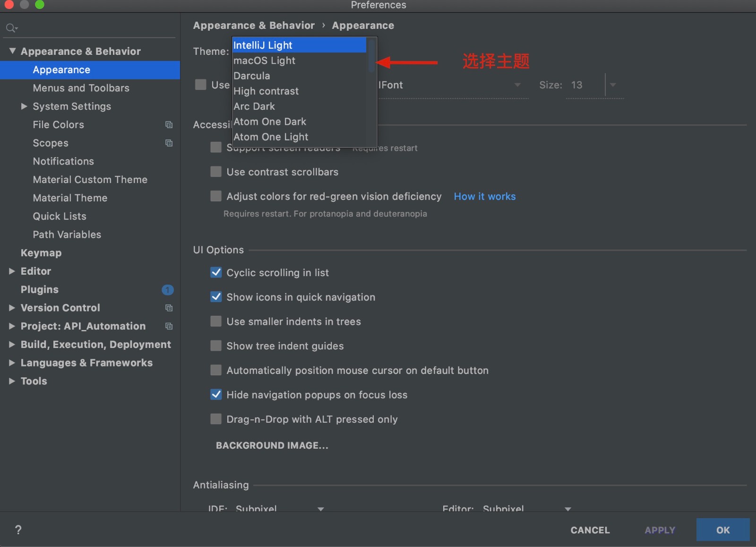Open the How it works link
Image resolution: width=756 pixels, height=547 pixels.
pos(485,196)
